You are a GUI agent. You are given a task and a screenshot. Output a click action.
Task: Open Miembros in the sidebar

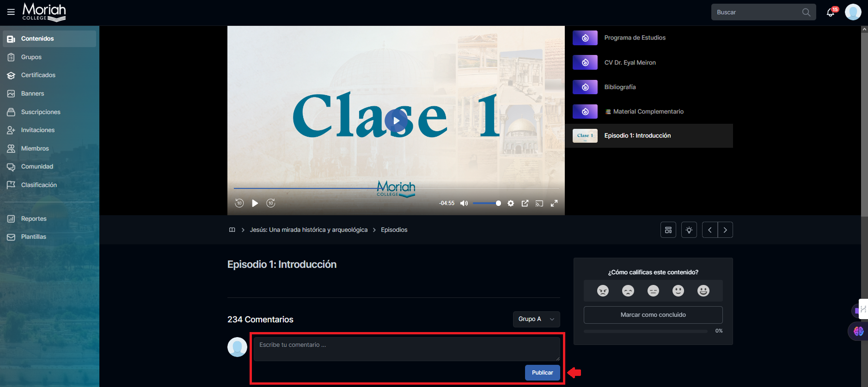coord(35,148)
